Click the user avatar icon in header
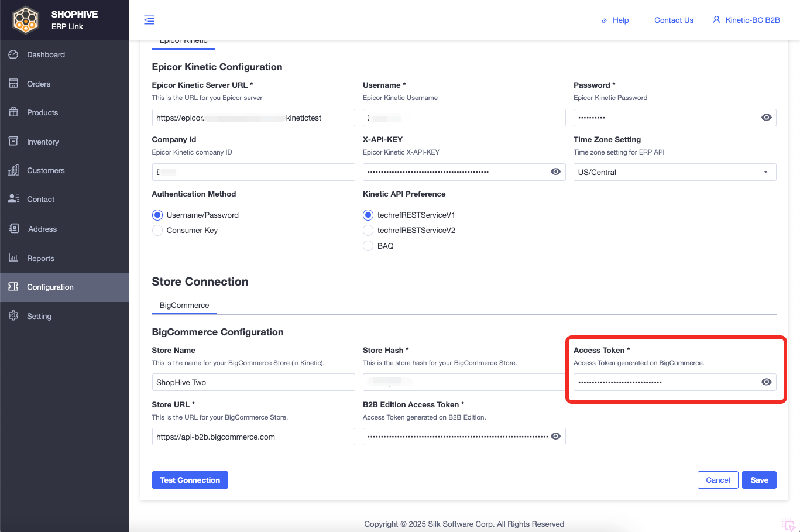800x532 pixels. tap(716, 20)
